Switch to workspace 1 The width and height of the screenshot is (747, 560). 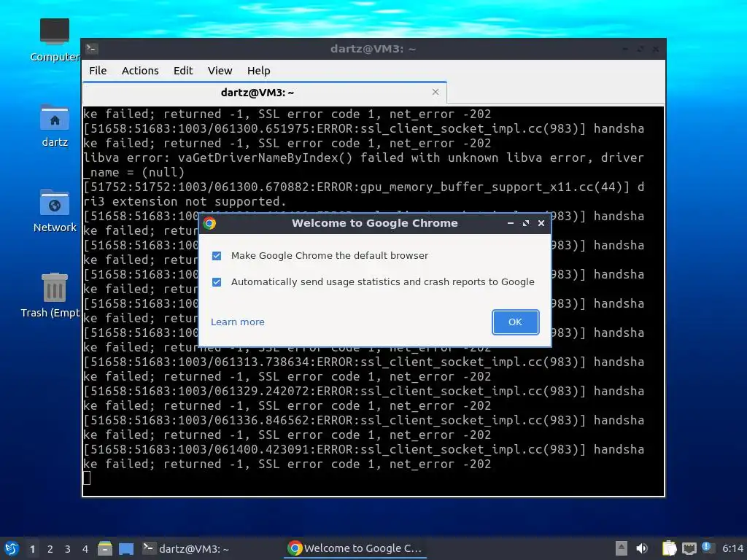32,549
